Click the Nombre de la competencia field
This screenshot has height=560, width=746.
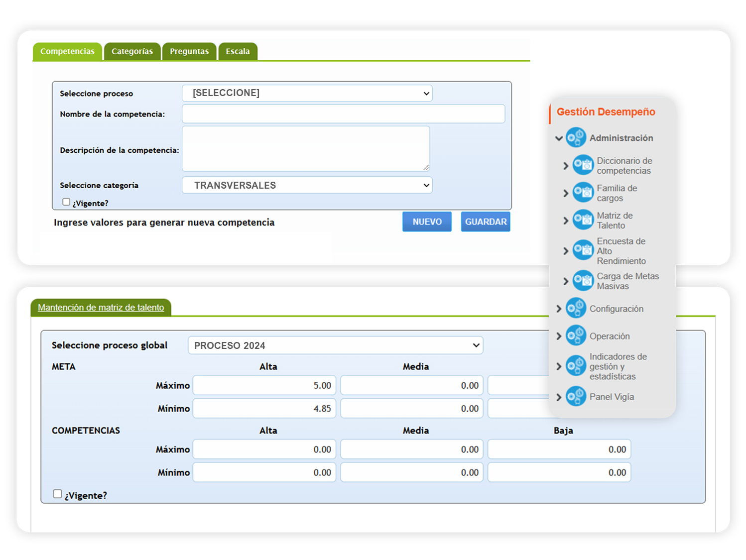[x=343, y=114]
